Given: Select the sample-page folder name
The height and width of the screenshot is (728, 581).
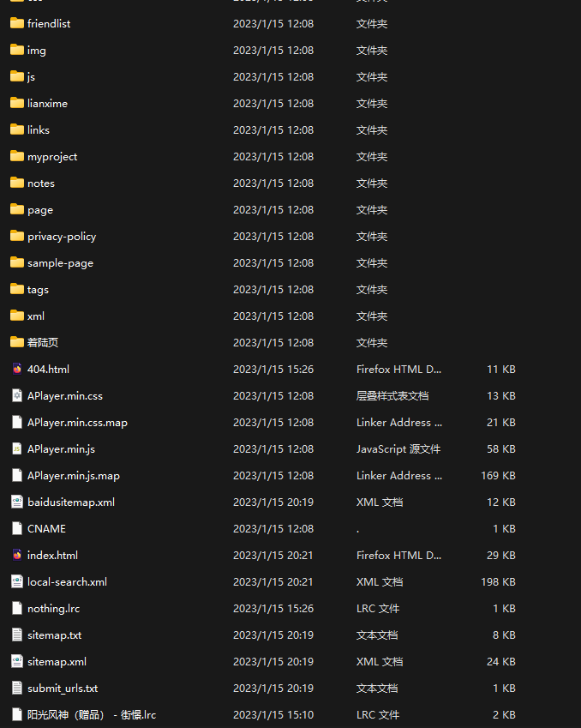Looking at the screenshot, I should click(x=60, y=263).
